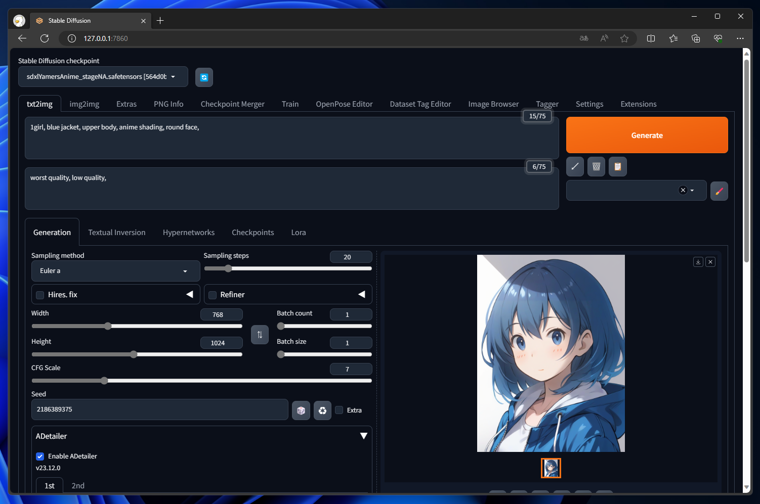Add this page to favorites star

click(624, 38)
